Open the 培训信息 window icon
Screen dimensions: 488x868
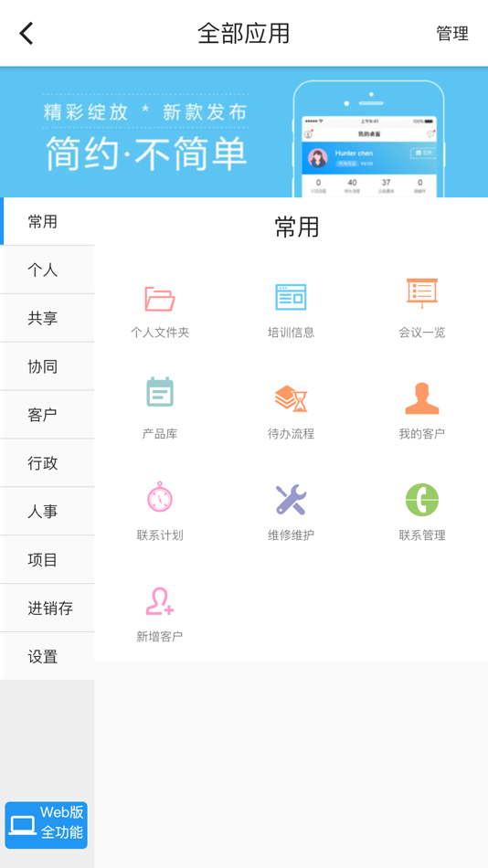[291, 297]
